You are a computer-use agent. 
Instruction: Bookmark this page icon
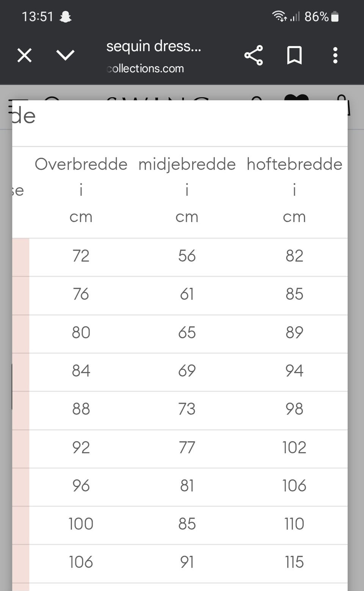(294, 55)
